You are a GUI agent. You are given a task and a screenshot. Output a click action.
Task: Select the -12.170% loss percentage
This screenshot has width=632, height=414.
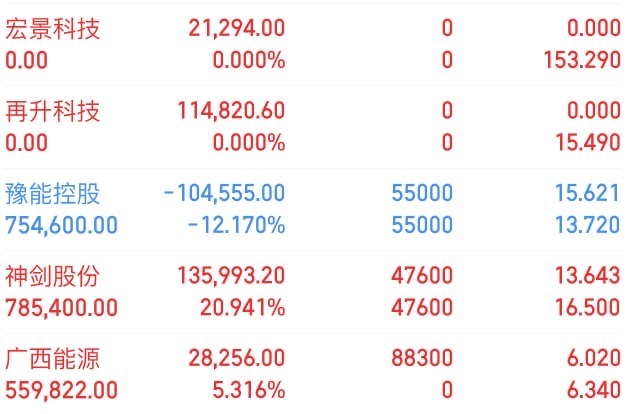tap(237, 225)
